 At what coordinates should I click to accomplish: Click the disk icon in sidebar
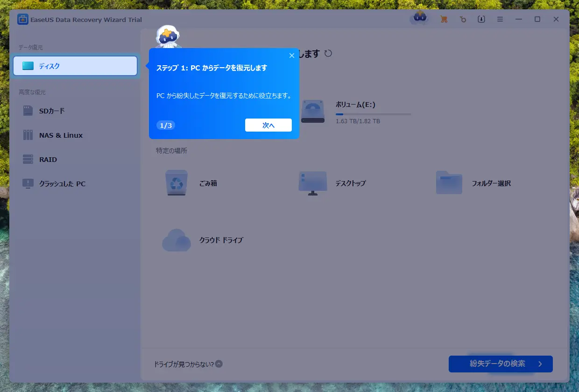(28, 66)
